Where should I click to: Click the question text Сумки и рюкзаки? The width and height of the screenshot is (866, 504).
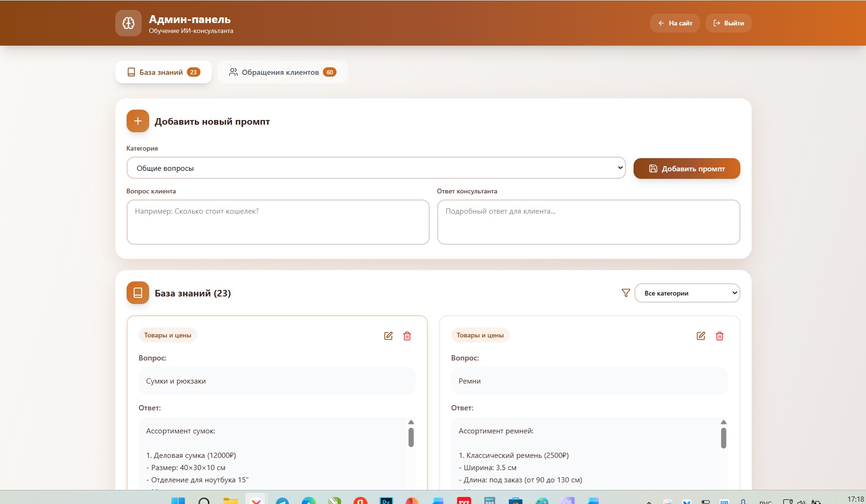[176, 381]
